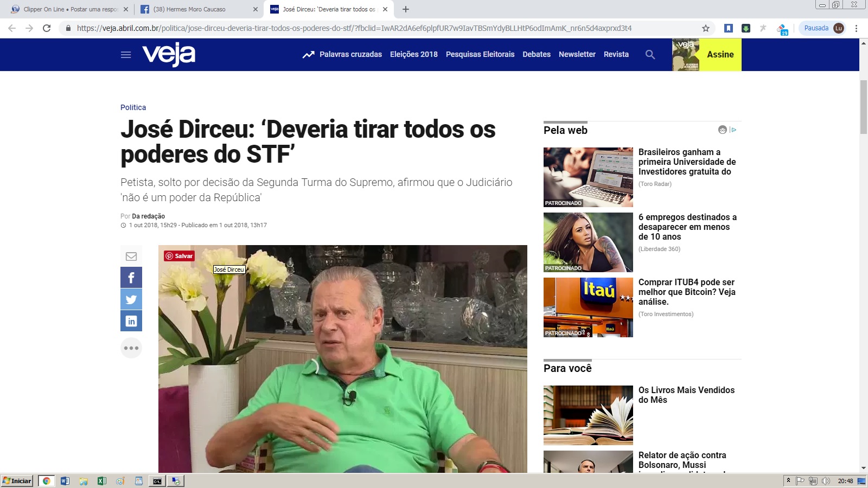Show hidden system tray icons arrow
The image size is (868, 488).
(788, 480)
